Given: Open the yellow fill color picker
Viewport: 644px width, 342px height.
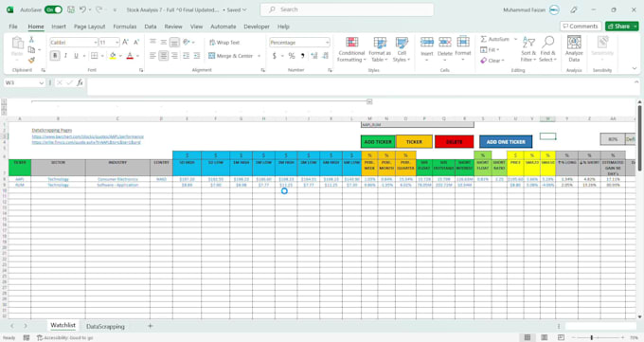Looking at the screenshot, I should click(120, 56).
